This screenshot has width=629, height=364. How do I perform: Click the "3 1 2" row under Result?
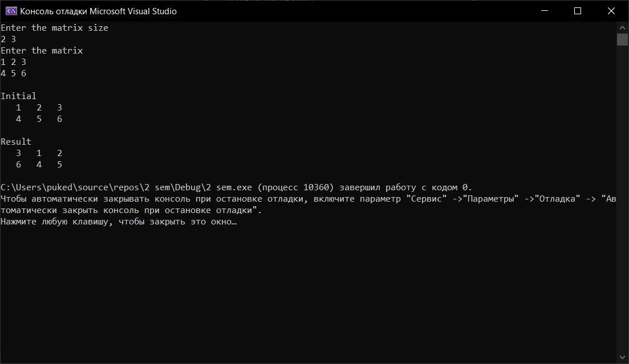[x=39, y=153]
